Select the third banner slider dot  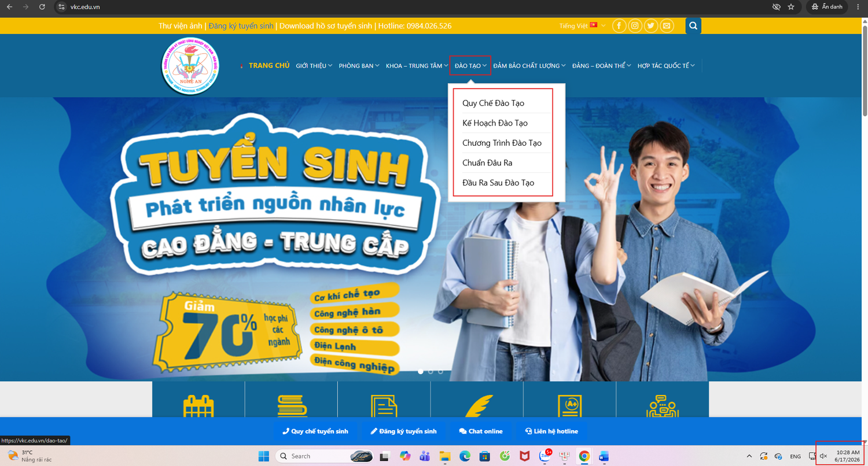click(440, 371)
